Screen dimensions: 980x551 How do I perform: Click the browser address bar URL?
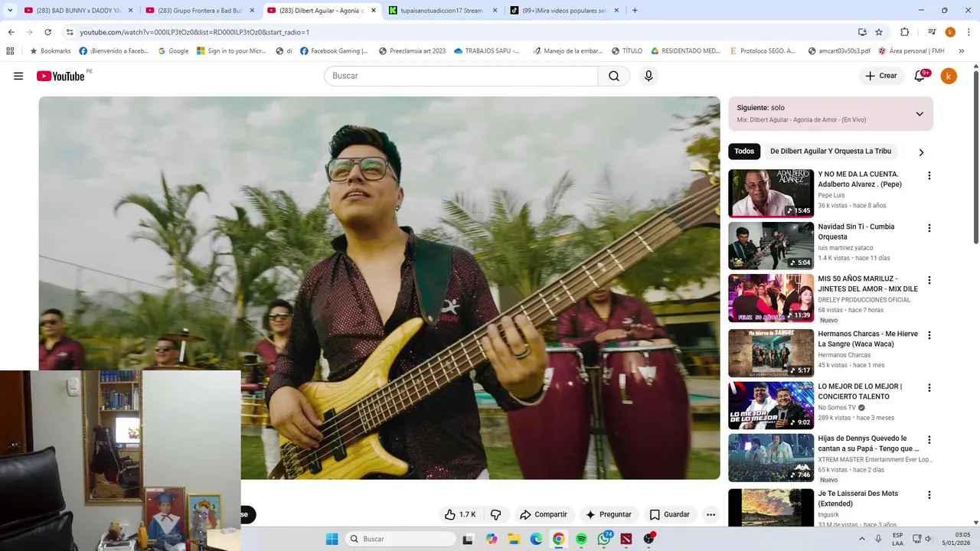click(x=194, y=32)
